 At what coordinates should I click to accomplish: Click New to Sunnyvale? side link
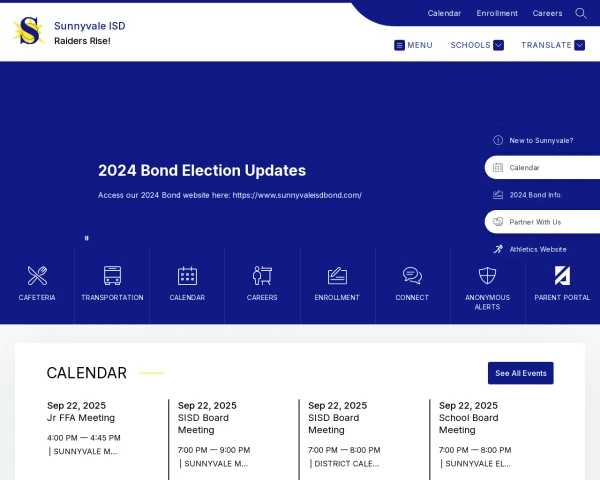(541, 140)
